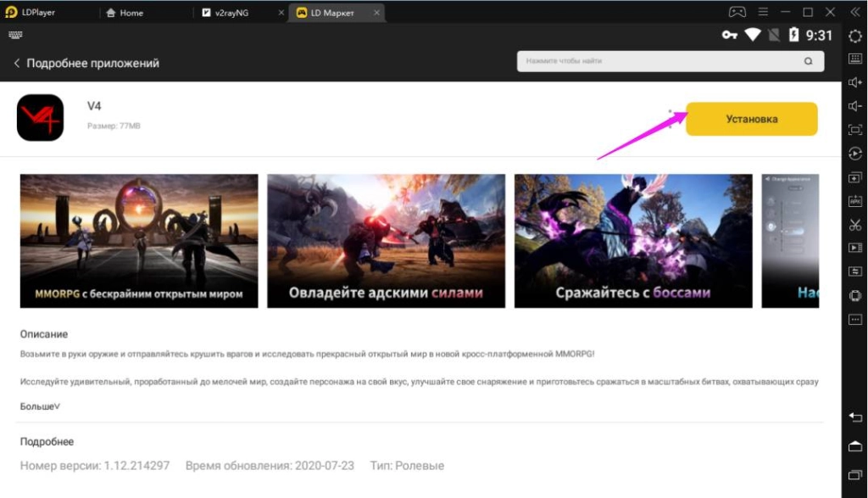
Task: Click the yellow Установка button
Action: [x=751, y=120]
